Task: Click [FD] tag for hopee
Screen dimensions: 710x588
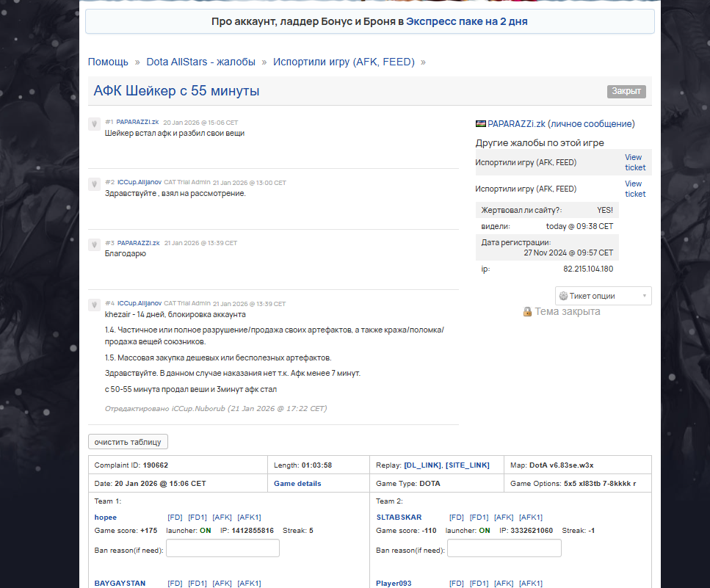Action: coord(175,518)
